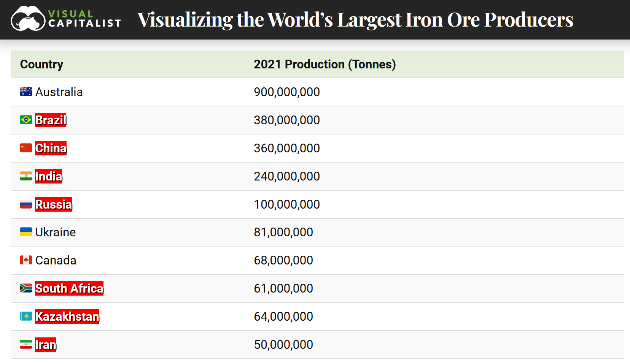This screenshot has width=630, height=364.
Task: Click the highlighted South Africa name
Action: click(69, 288)
